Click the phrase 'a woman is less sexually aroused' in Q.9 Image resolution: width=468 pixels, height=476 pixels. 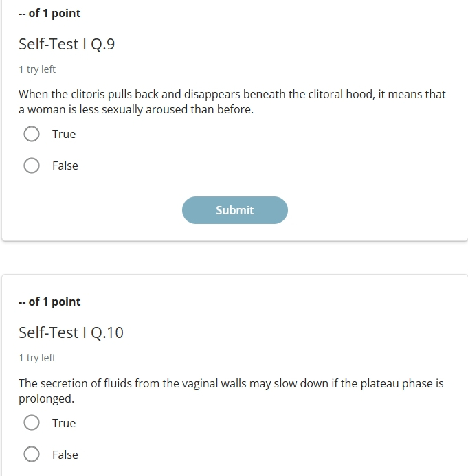(103, 109)
